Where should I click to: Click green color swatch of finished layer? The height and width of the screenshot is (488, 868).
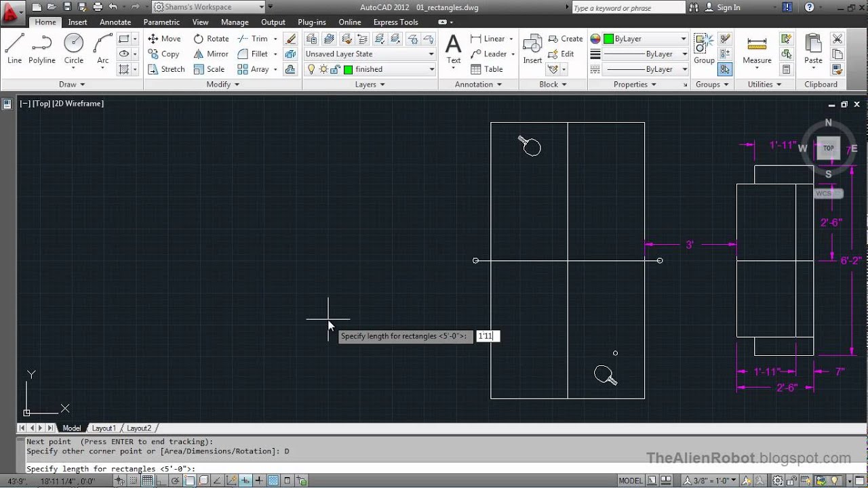[349, 69]
